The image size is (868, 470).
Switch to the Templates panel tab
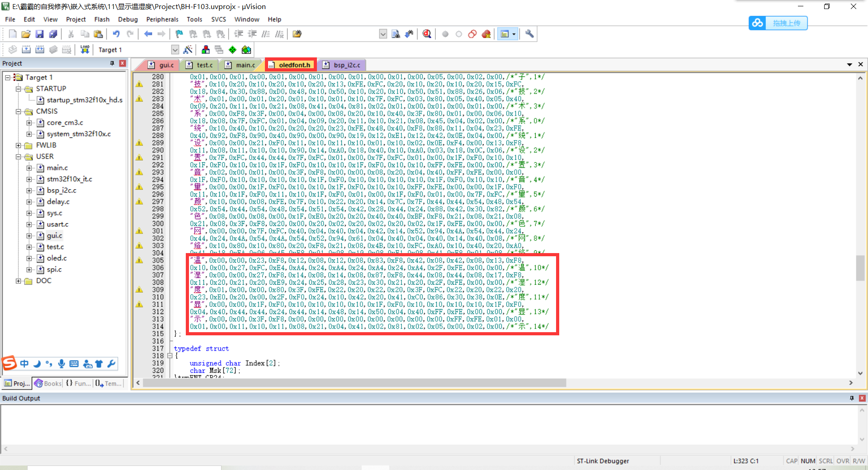[x=108, y=383]
